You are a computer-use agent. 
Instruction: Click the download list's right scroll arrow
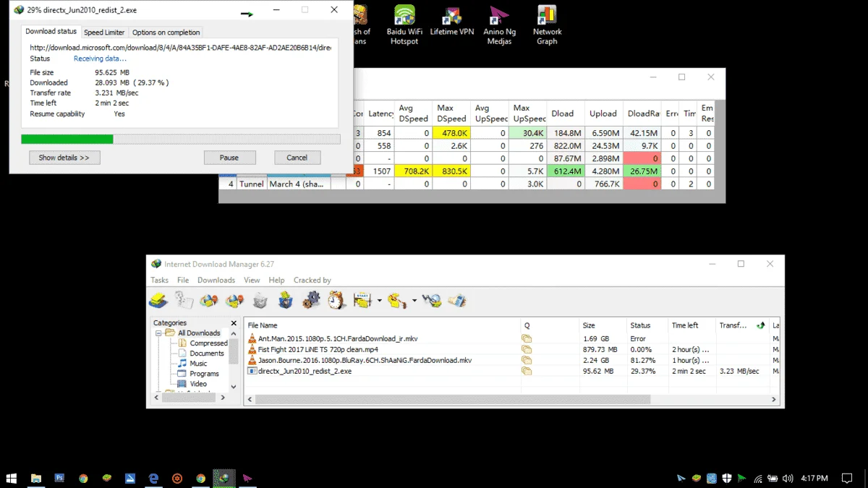[x=774, y=399]
